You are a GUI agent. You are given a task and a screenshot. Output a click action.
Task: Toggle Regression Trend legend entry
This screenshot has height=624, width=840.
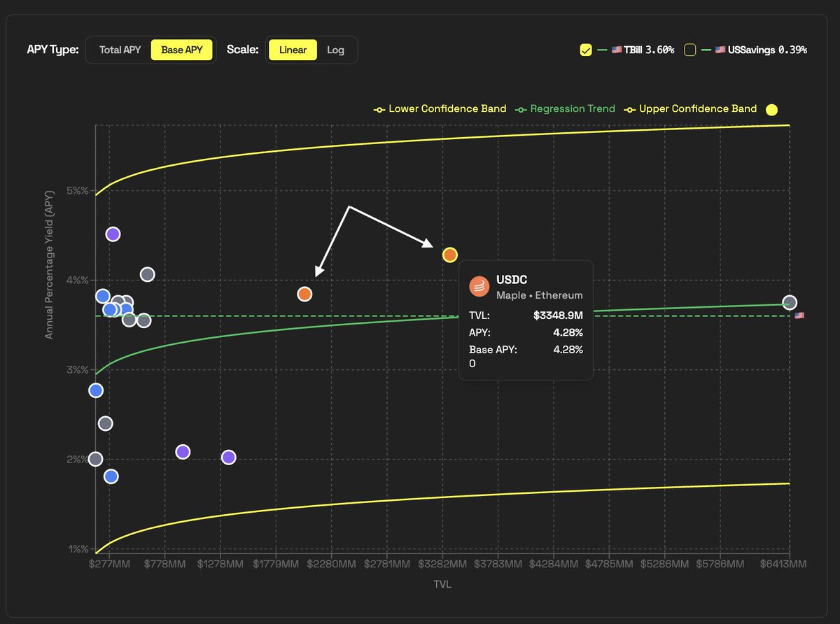point(565,109)
